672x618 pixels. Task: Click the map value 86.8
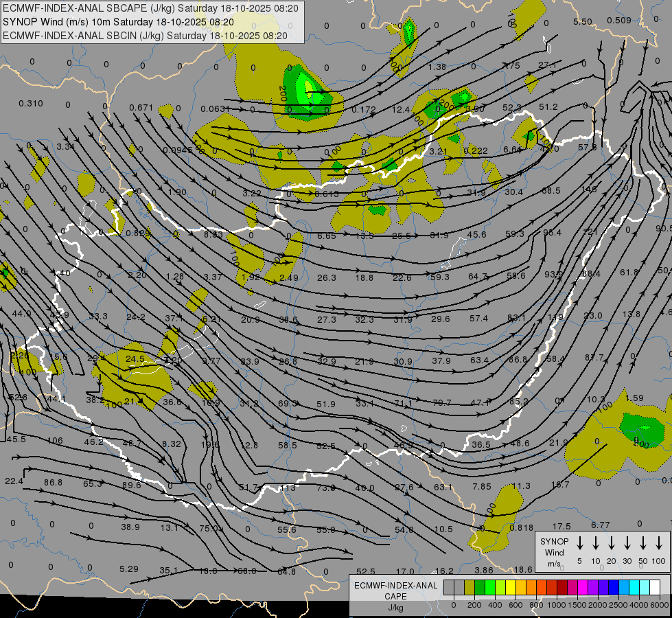point(53,483)
